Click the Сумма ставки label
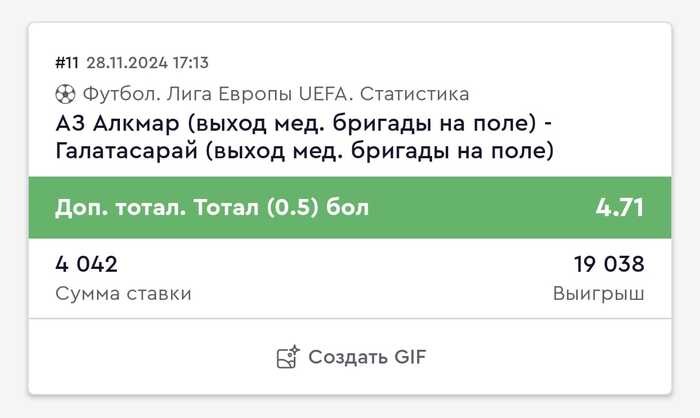This screenshot has width=700, height=418. click(123, 294)
